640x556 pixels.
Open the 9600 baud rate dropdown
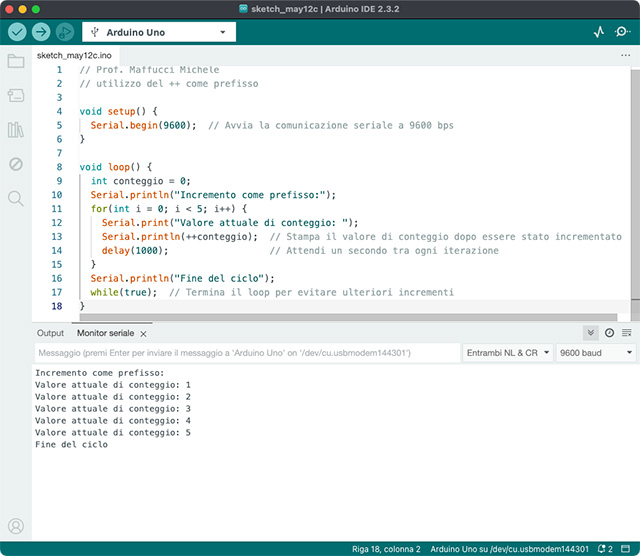pos(596,353)
